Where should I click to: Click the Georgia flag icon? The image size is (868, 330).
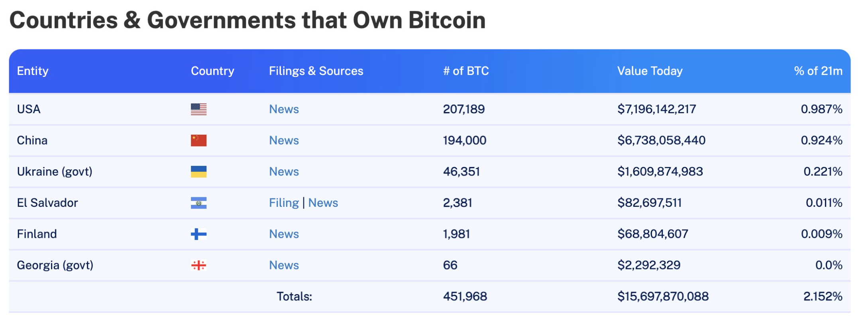point(198,265)
